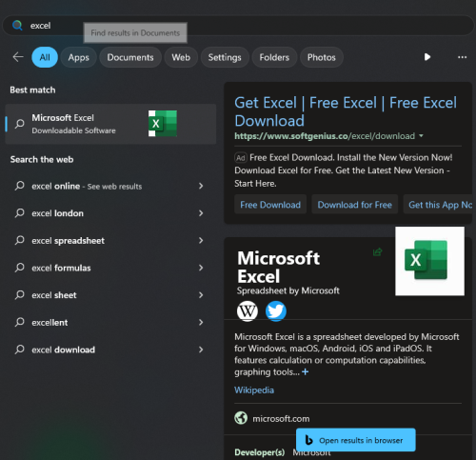Open the Twitter bird icon

click(x=276, y=311)
